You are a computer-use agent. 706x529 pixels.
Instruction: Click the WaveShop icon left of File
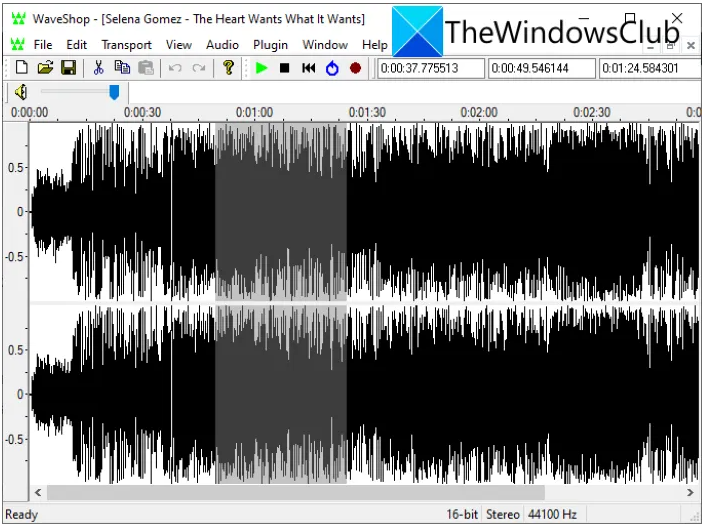pyautogui.click(x=18, y=45)
